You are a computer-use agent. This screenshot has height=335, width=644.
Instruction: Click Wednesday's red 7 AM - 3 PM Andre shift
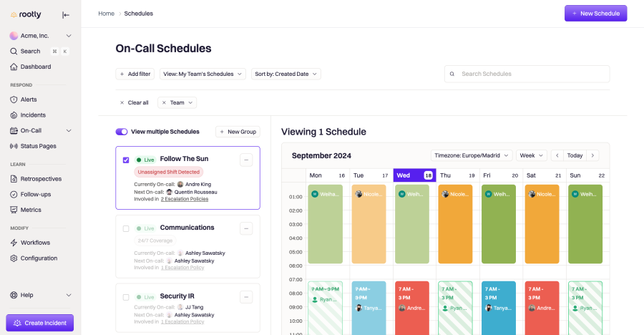[x=412, y=308]
